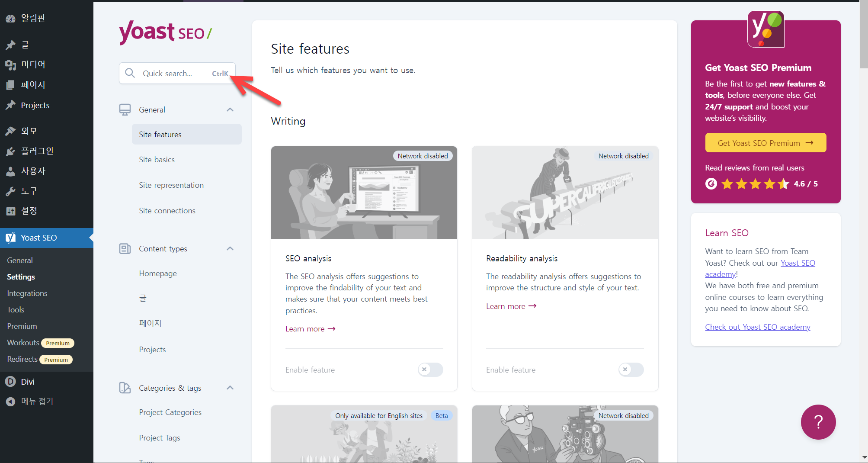Click the Content types newspaper icon
The height and width of the screenshot is (463, 868).
(x=125, y=249)
